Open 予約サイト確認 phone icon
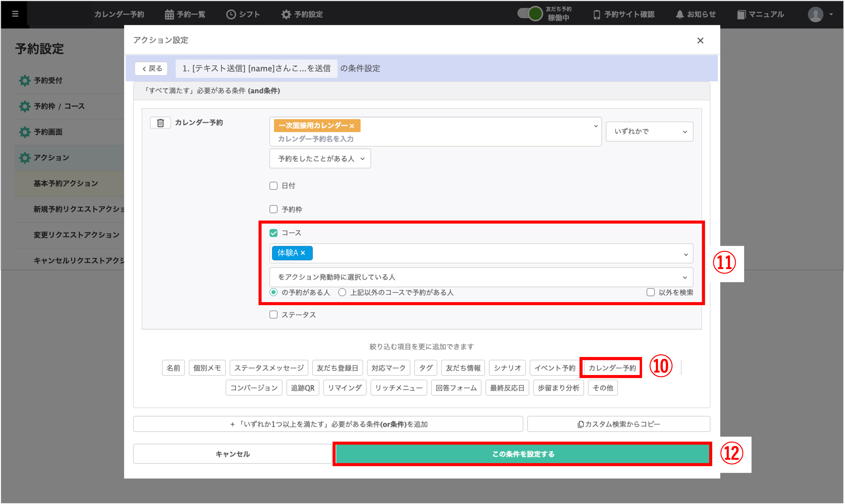Screen dimensions: 845x504 [597, 15]
